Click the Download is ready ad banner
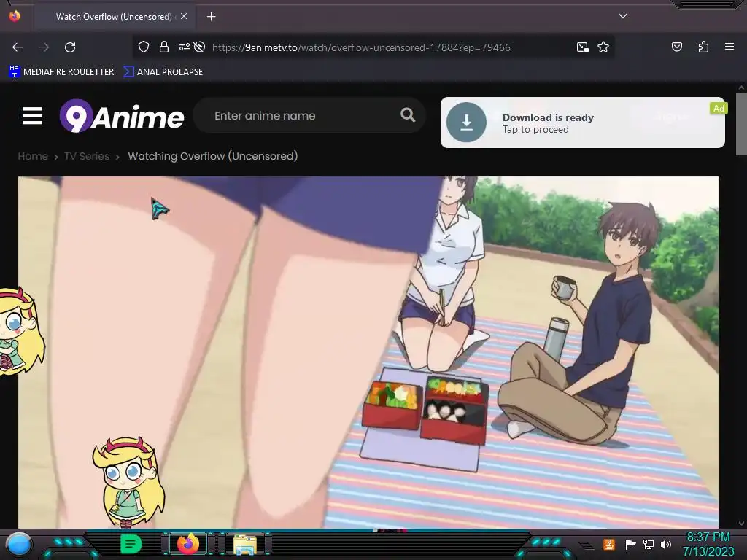 [582, 122]
